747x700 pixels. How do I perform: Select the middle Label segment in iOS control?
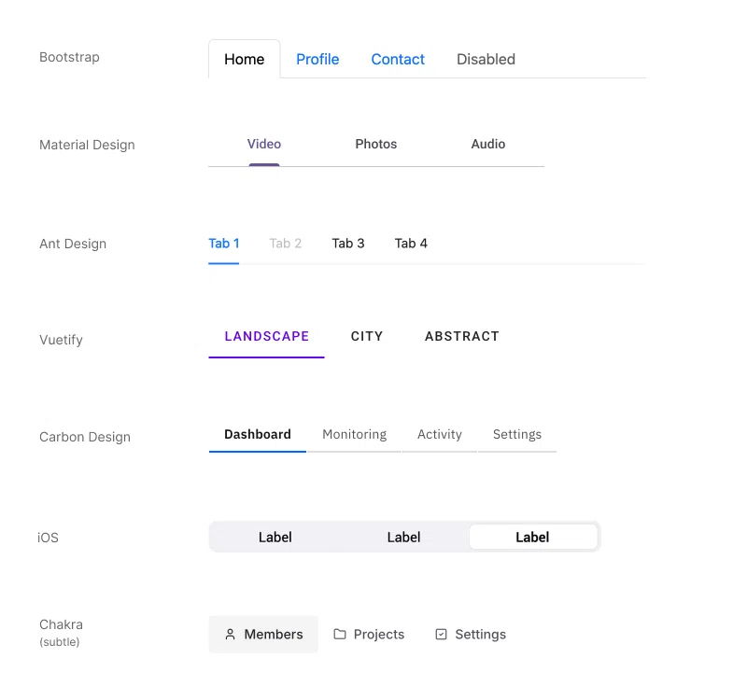403,538
